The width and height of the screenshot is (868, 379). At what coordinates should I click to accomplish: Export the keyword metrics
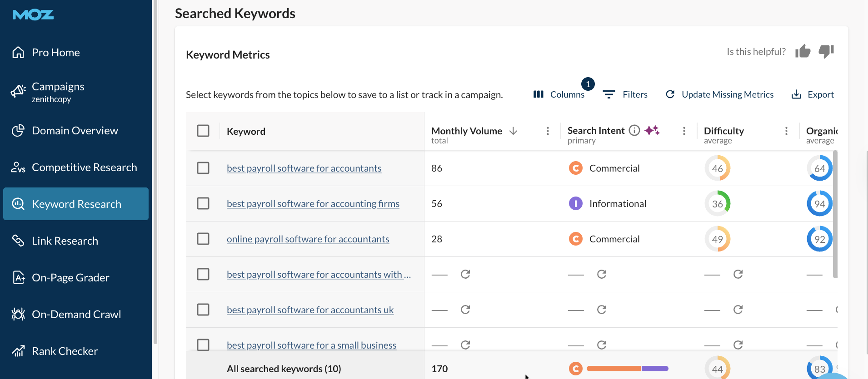(813, 94)
